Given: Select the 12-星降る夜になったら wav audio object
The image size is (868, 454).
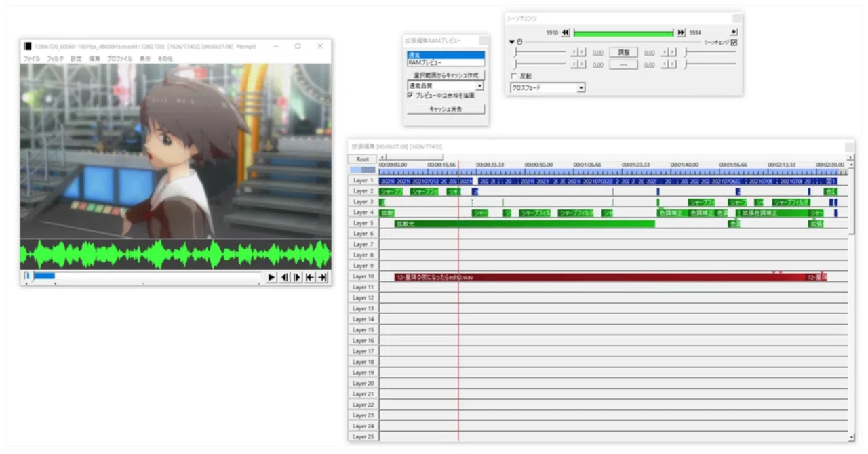Looking at the screenshot, I should click(x=599, y=277).
